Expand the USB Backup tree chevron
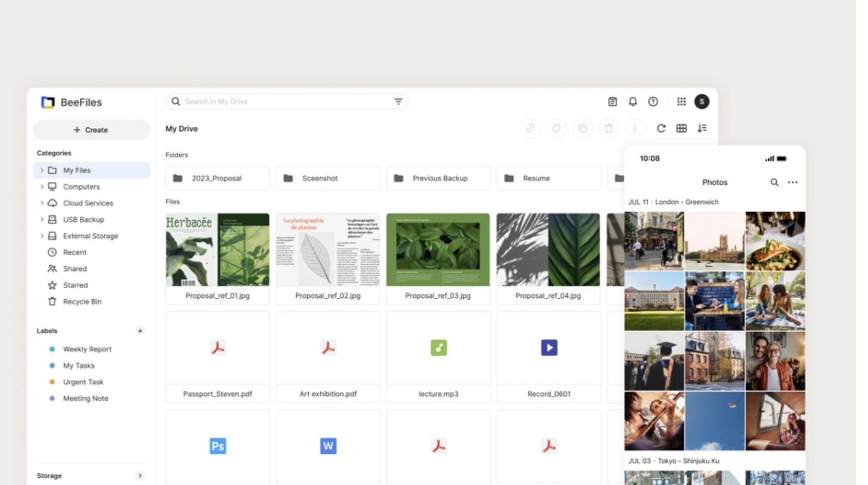The height and width of the screenshot is (485, 868). click(42, 219)
